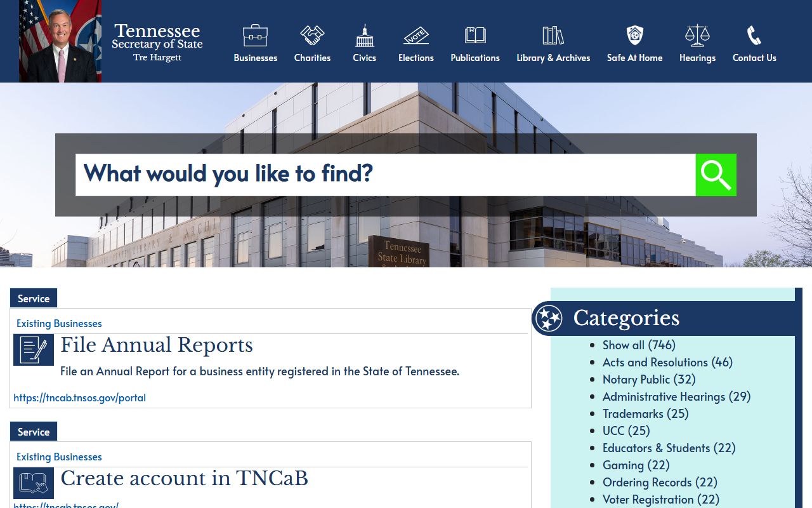Viewport: 812px width, 508px height.
Task: Click the Library & Archives books icon
Action: pyautogui.click(x=553, y=36)
